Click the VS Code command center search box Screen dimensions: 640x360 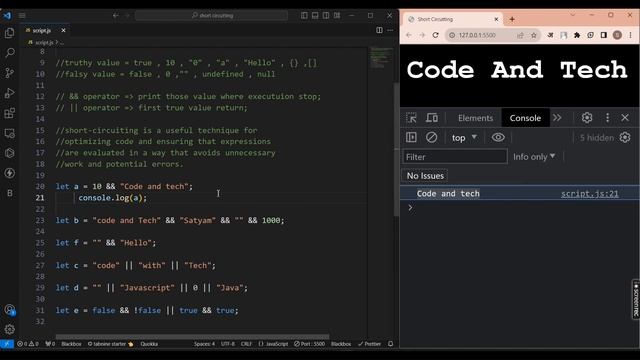tap(211, 16)
